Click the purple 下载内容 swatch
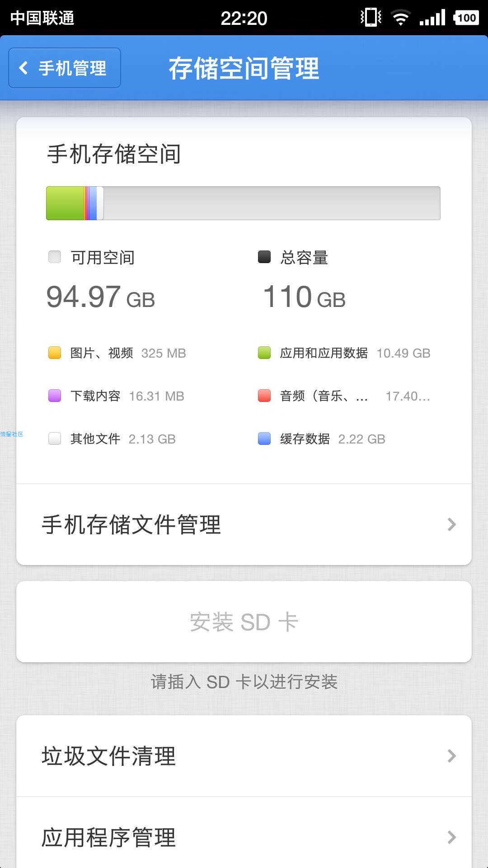This screenshot has height=868, width=488. pos(55,396)
